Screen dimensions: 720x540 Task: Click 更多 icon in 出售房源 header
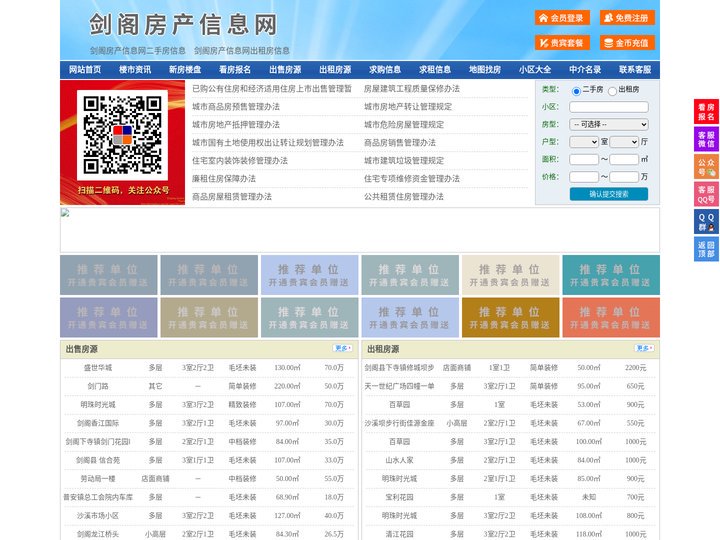[343, 349]
